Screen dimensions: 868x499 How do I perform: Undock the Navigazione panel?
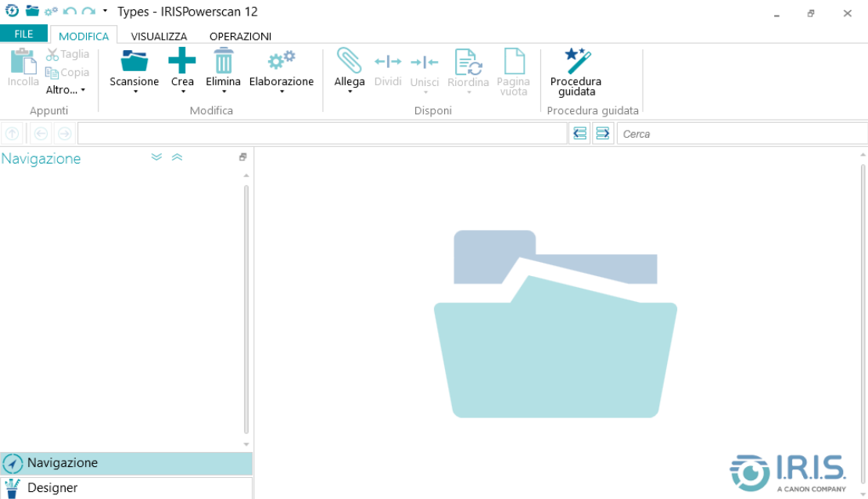[x=242, y=157]
